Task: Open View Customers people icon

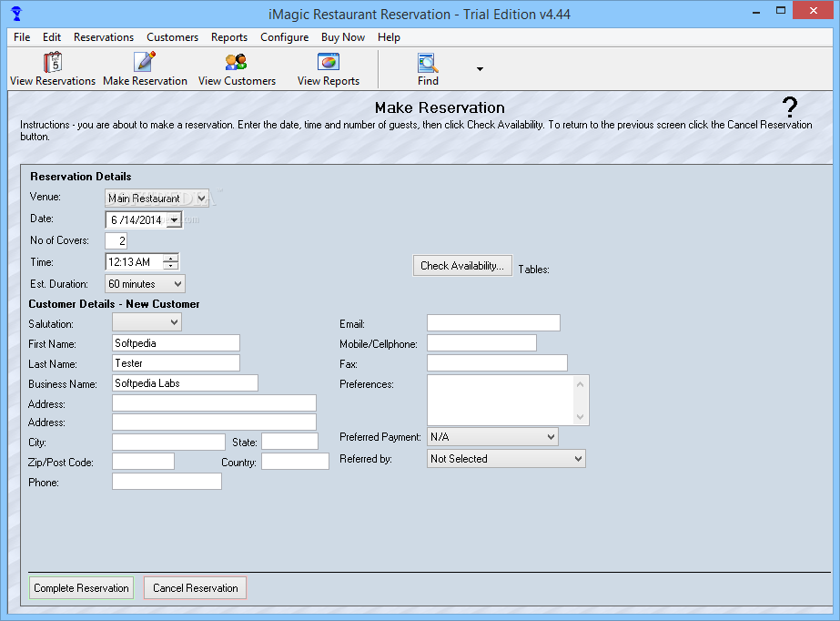Action: (237, 62)
